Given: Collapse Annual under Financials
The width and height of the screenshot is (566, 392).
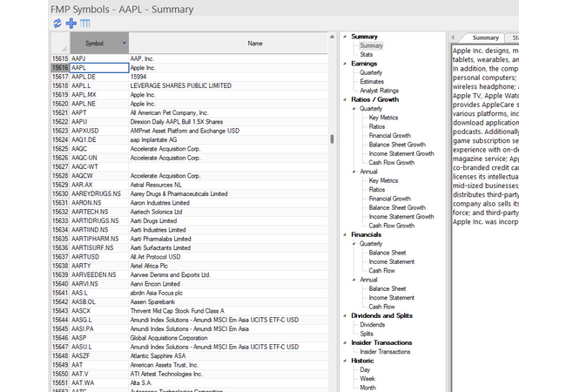Looking at the screenshot, I should pyautogui.click(x=354, y=280).
